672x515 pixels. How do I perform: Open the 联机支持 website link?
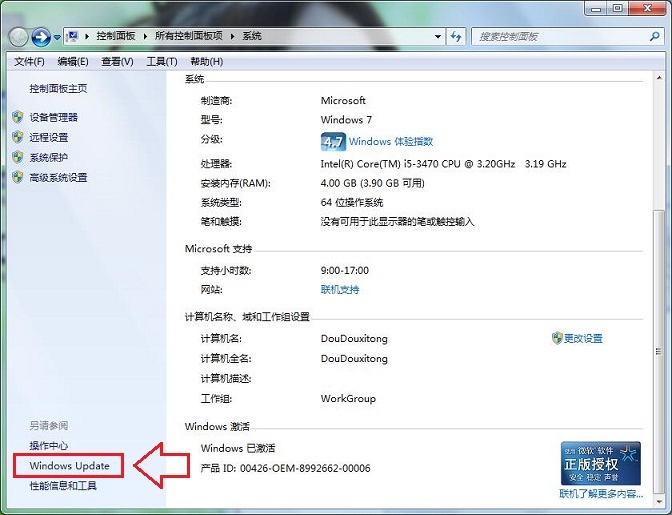[340, 290]
